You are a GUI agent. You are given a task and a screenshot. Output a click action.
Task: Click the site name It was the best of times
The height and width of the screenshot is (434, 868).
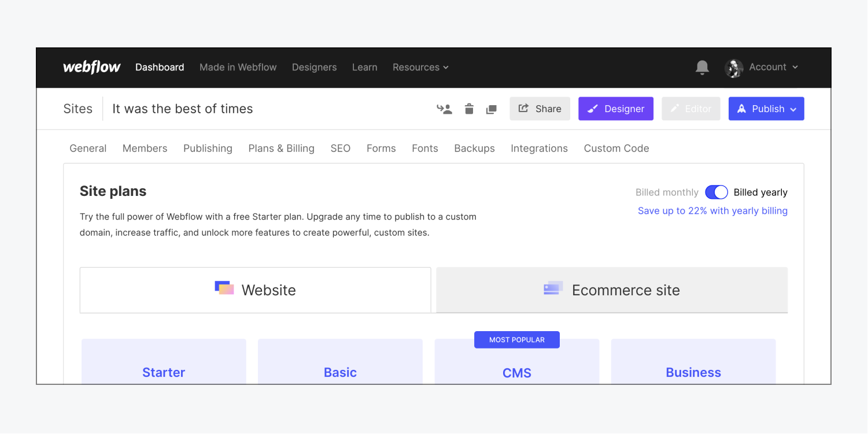[183, 109]
